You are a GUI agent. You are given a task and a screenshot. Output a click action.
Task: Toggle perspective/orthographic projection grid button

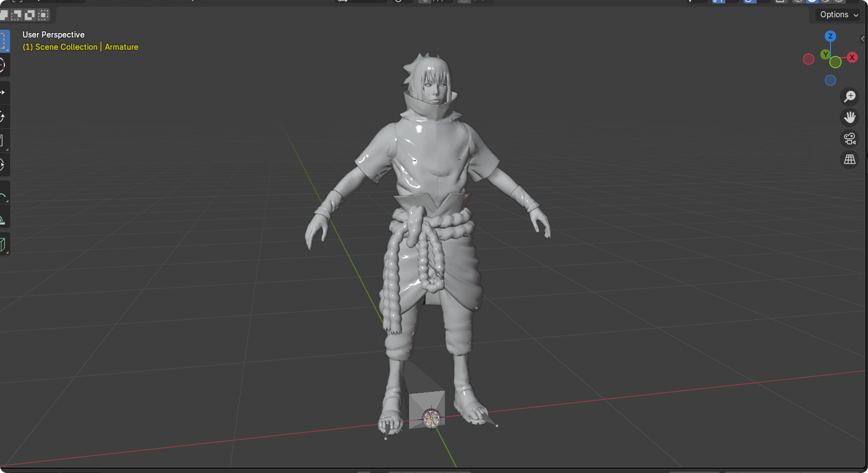click(x=849, y=160)
